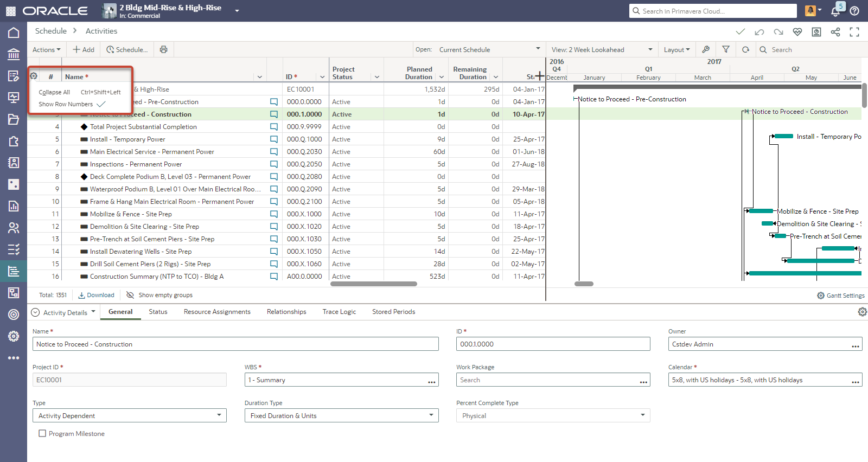Open the Current Schedule dropdown
Screen dimensions: 868x462
pos(489,49)
